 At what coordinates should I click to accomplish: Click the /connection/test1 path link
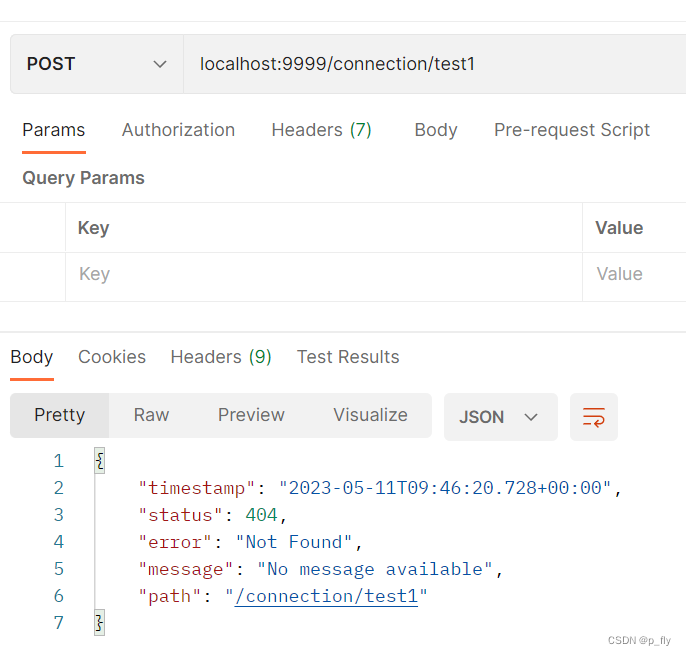pyautogui.click(x=326, y=596)
